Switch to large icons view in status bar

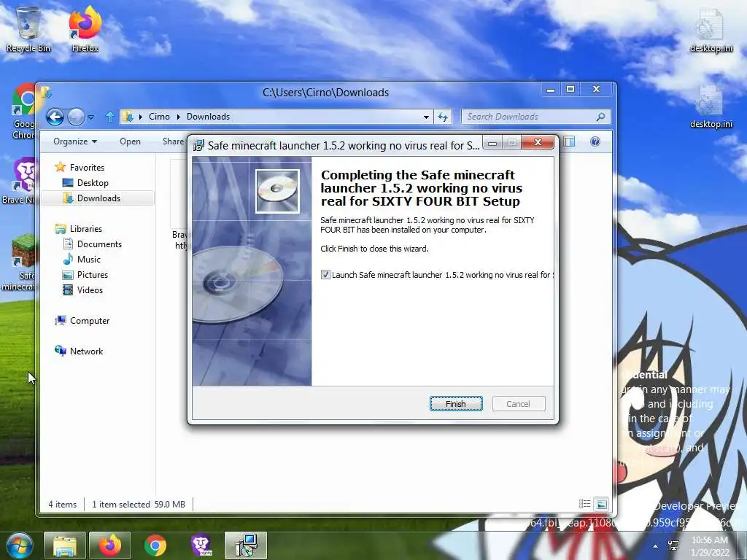(x=602, y=504)
